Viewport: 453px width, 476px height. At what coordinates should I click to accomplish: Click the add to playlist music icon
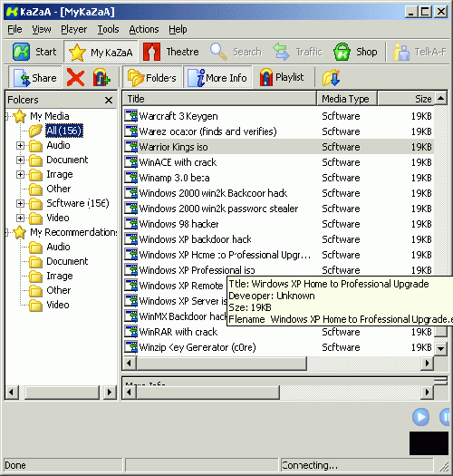[x=101, y=77]
